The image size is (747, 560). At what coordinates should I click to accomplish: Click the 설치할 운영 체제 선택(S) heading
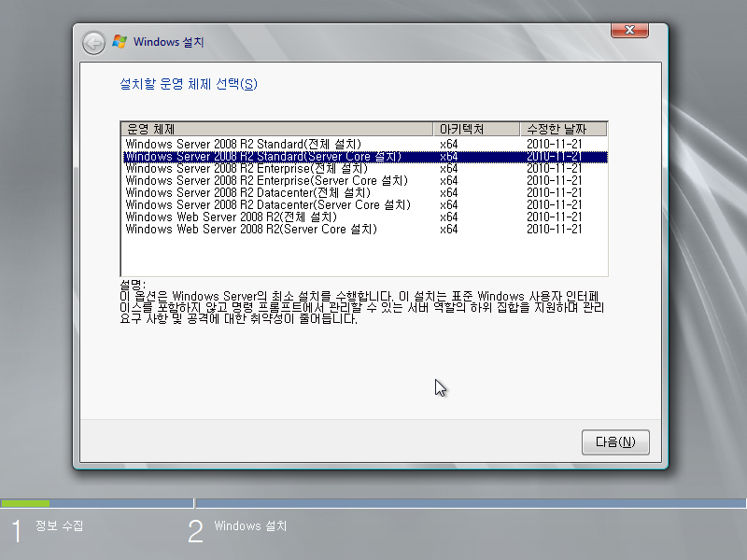point(189,84)
